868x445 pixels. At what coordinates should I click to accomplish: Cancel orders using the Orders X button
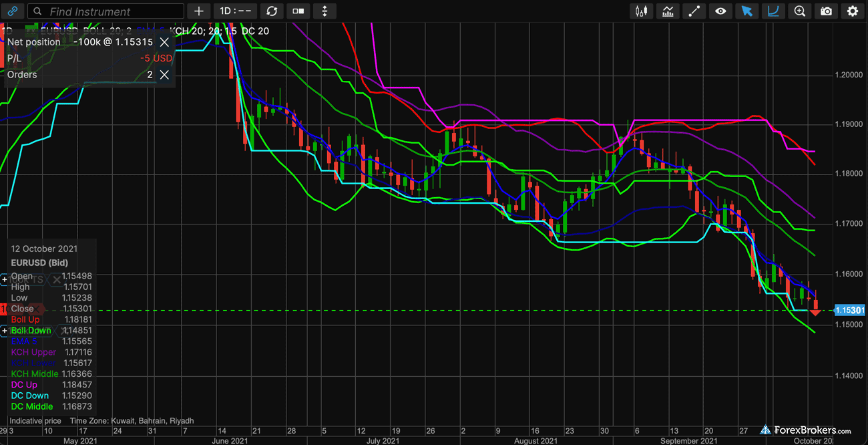click(164, 75)
